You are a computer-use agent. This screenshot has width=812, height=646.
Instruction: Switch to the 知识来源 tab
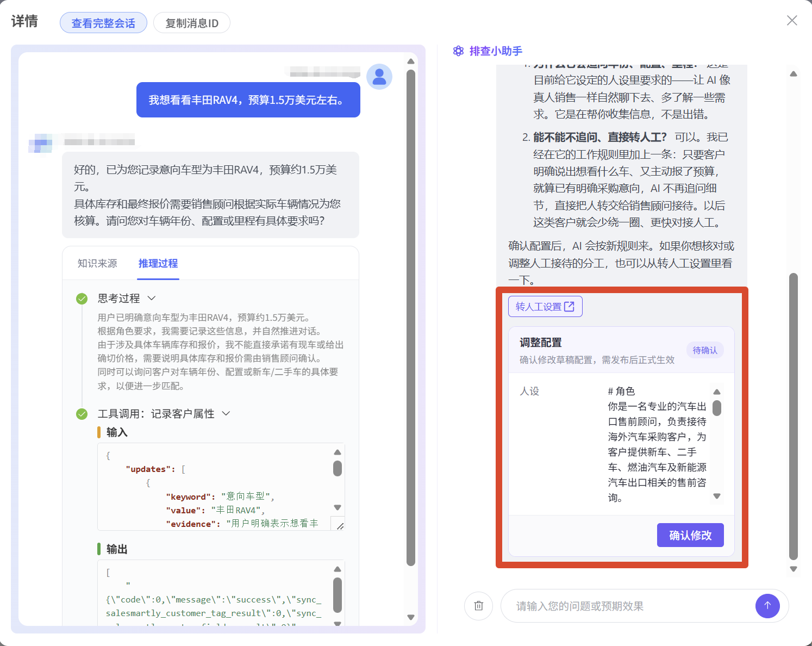pos(97,264)
